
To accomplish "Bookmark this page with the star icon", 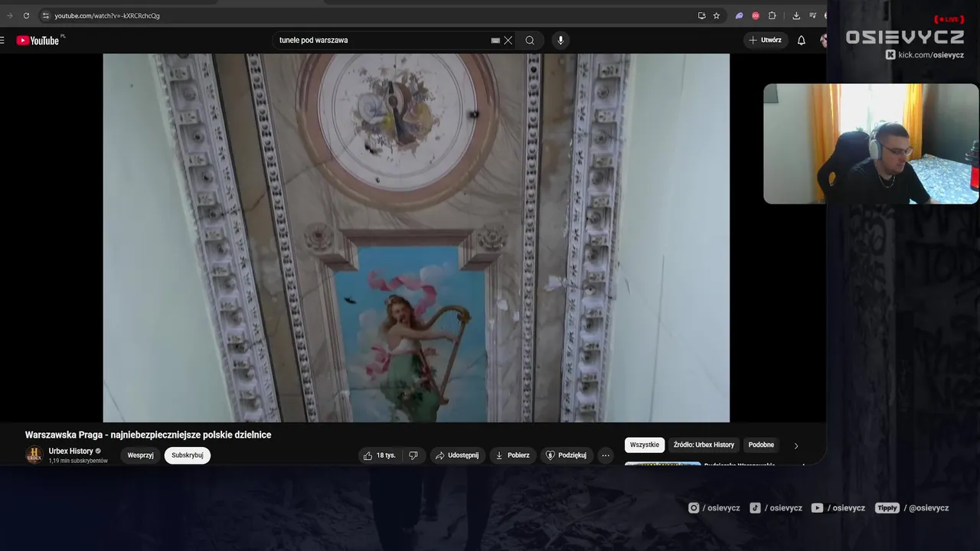I will coord(717,15).
